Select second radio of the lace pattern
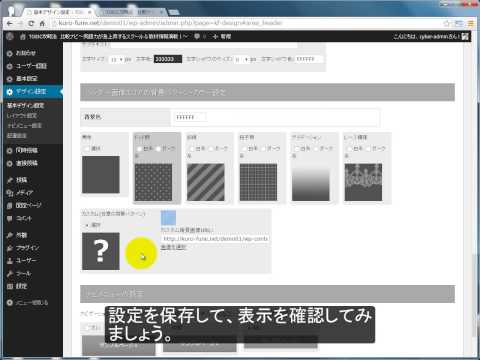The width and height of the screenshot is (480, 360). tap(369, 149)
